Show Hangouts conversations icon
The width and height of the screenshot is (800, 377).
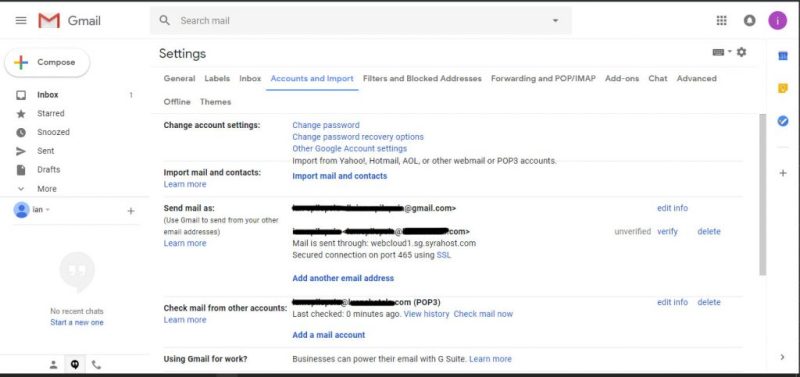coord(75,364)
